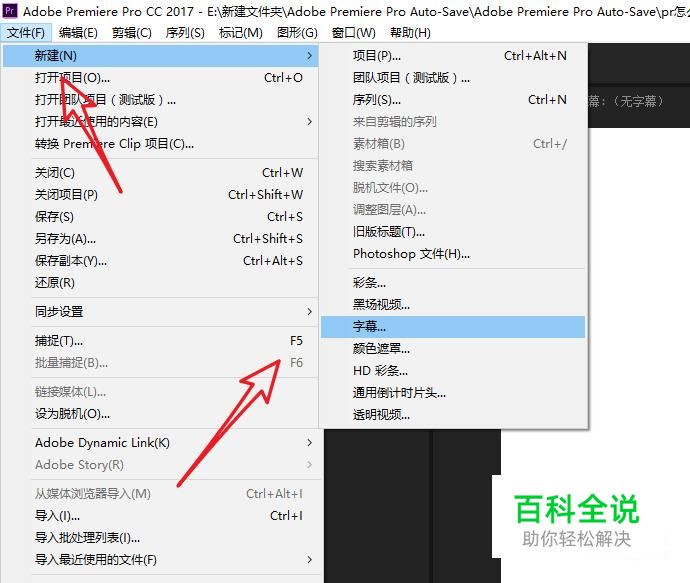Open the 图形(G) menu
This screenshot has width=690, height=583.
tap(297, 33)
